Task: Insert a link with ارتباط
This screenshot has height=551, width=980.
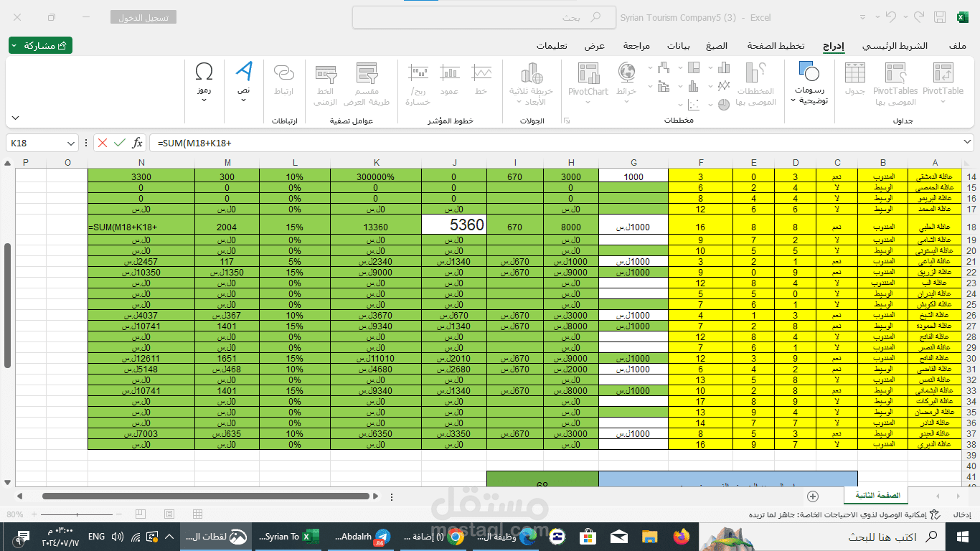Action: tap(284, 80)
